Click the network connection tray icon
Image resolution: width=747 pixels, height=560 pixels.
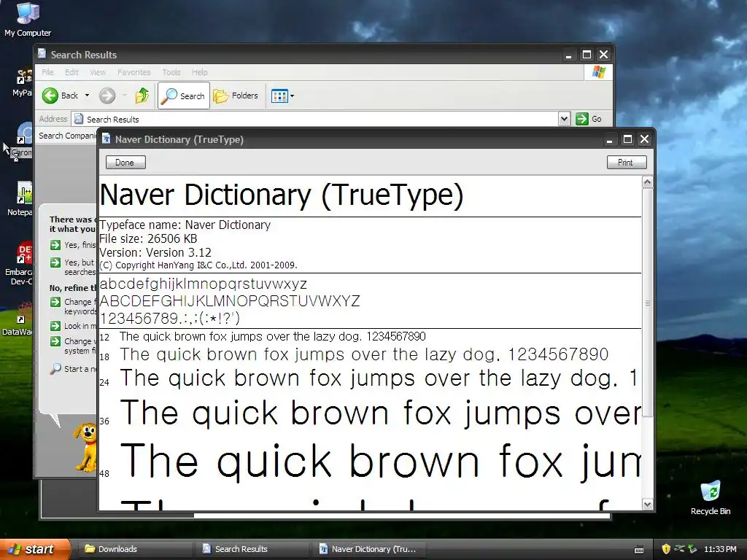[679, 548]
